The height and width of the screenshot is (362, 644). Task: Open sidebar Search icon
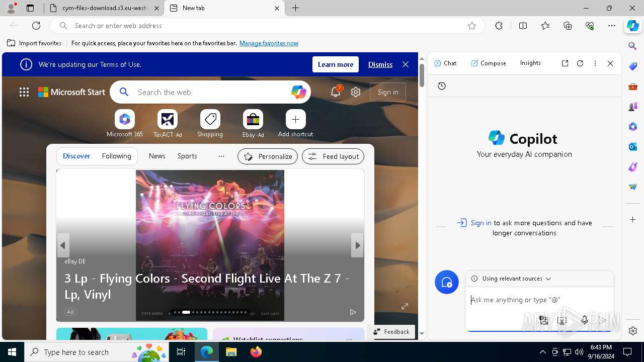633,46
